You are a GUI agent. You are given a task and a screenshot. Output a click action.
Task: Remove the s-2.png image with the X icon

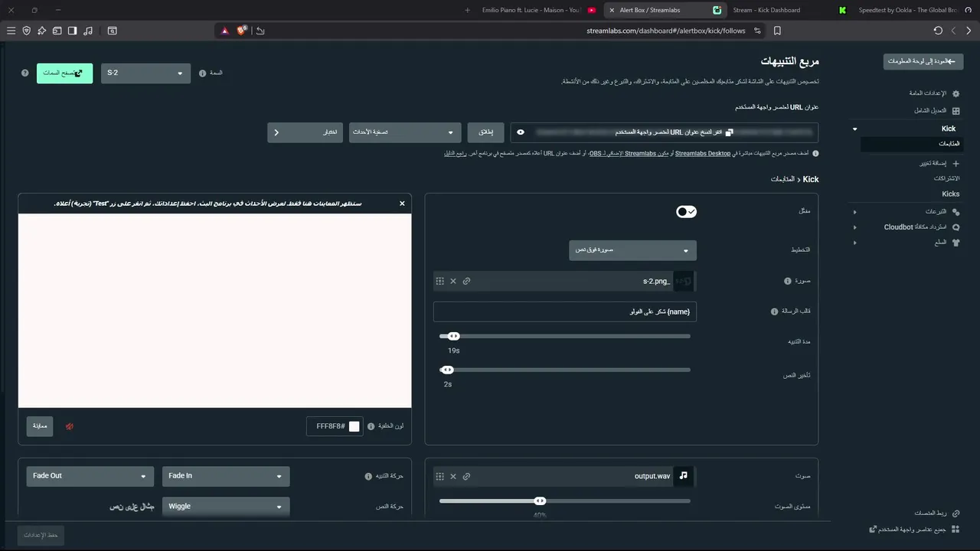(453, 281)
